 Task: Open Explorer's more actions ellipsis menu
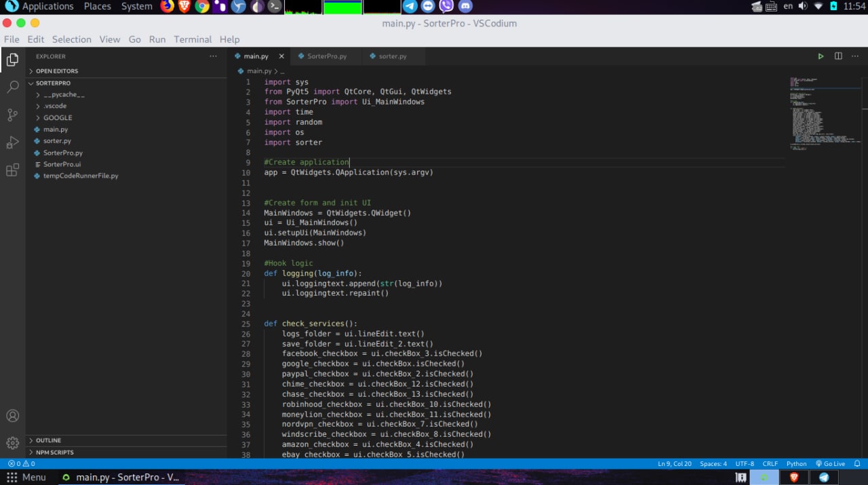pyautogui.click(x=213, y=56)
